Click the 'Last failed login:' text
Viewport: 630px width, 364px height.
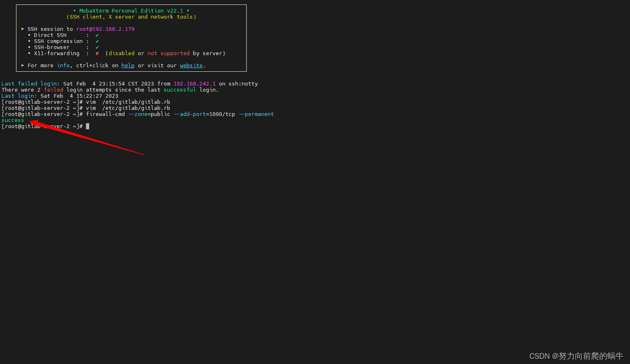[30, 84]
